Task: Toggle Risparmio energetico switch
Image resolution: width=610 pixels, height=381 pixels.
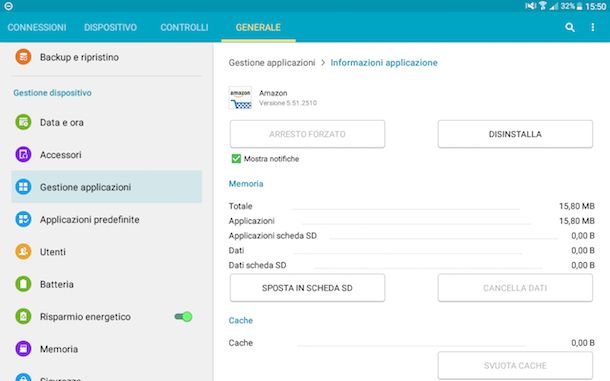Action: point(183,317)
